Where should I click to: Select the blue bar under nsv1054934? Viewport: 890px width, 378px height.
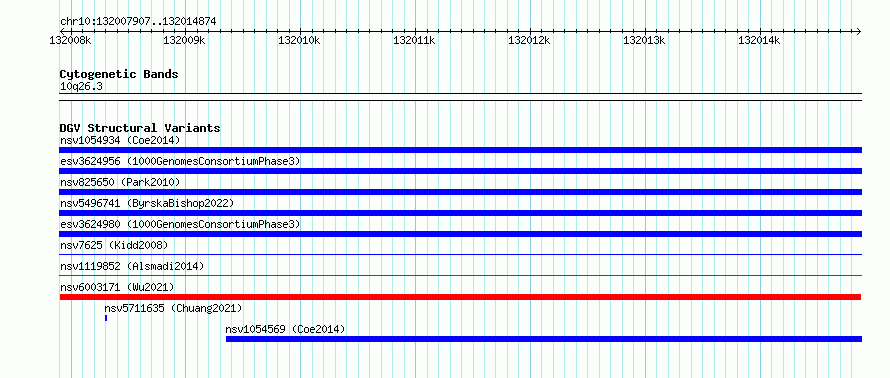tap(460, 150)
